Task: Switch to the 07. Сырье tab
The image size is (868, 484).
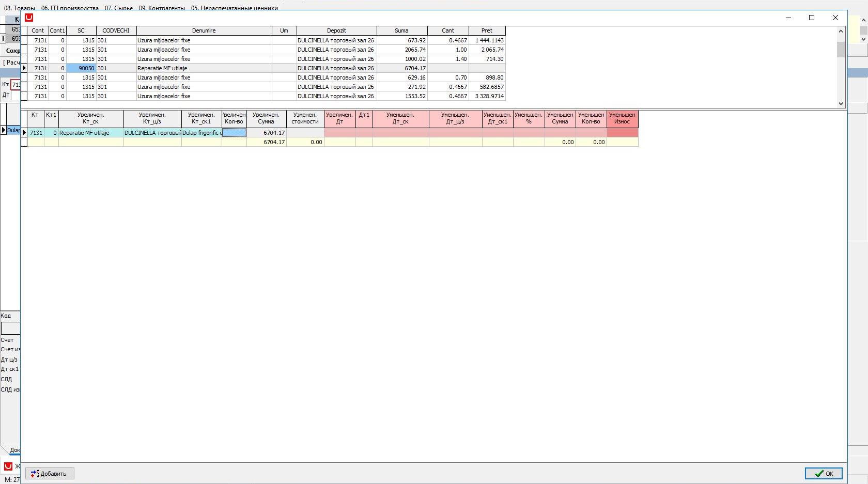Action: point(119,8)
